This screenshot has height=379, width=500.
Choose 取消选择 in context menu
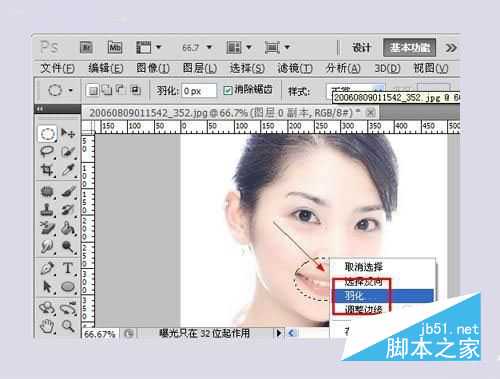click(x=383, y=267)
